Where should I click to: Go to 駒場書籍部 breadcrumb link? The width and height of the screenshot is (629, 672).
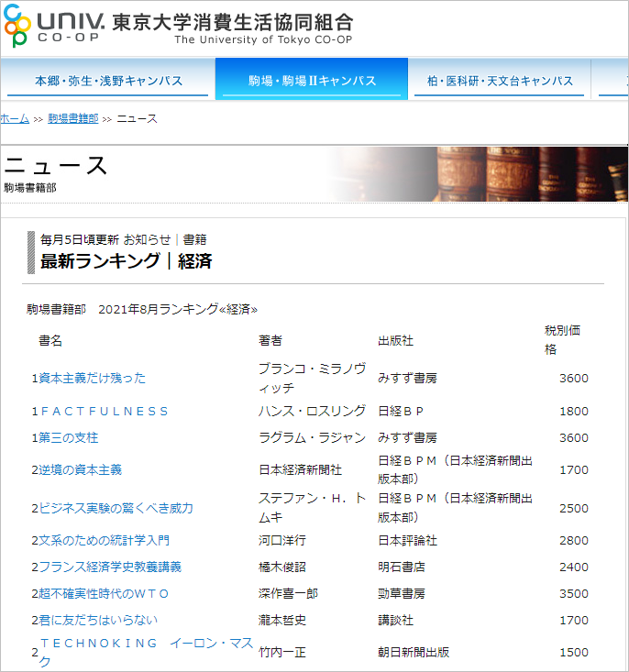click(x=72, y=119)
